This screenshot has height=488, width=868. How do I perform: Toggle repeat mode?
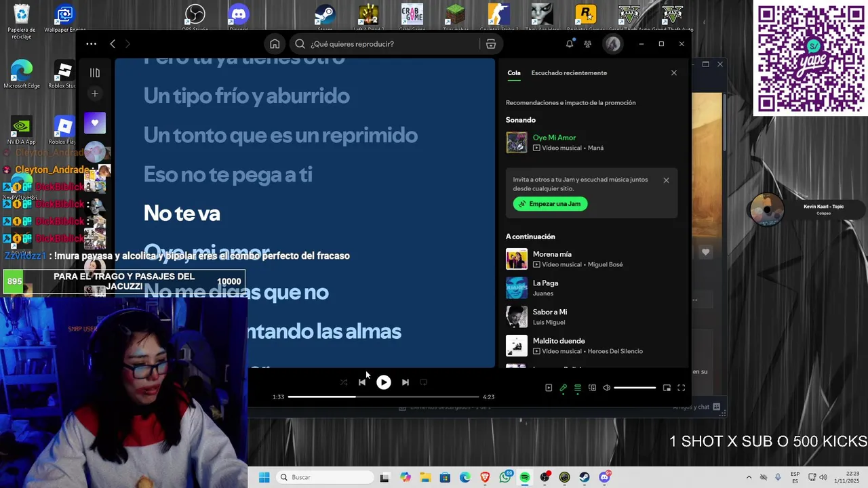click(x=423, y=382)
